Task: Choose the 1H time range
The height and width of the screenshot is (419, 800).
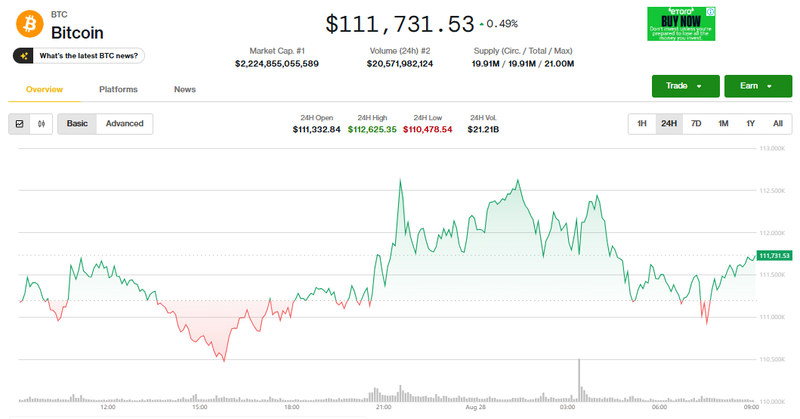Action: pos(642,124)
